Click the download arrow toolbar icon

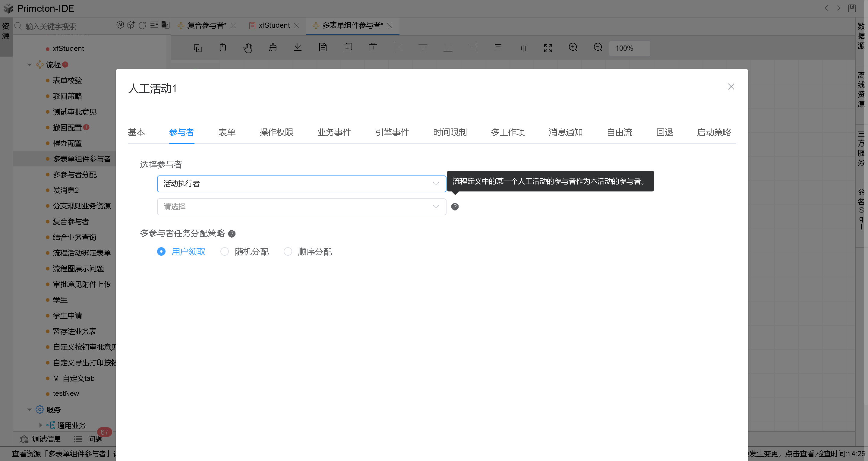298,48
